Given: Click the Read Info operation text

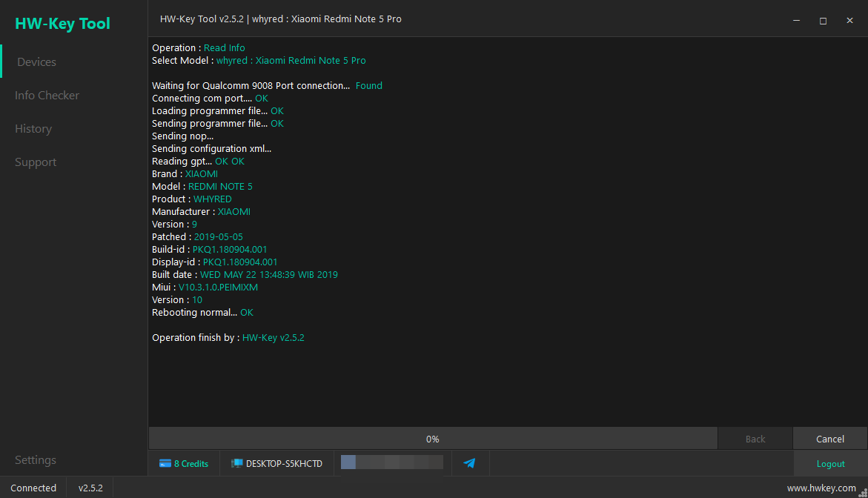Looking at the screenshot, I should point(224,48).
